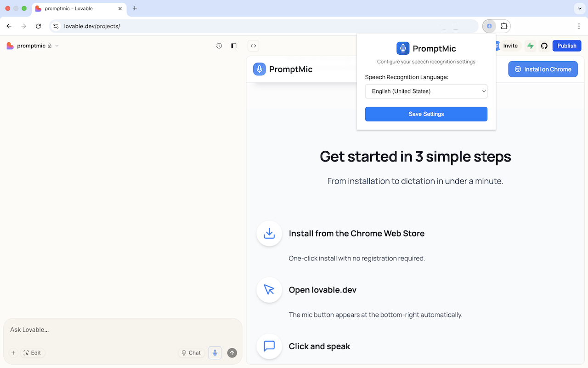
Task: Click the 'Open lovable.dev' step title
Action: (322, 290)
